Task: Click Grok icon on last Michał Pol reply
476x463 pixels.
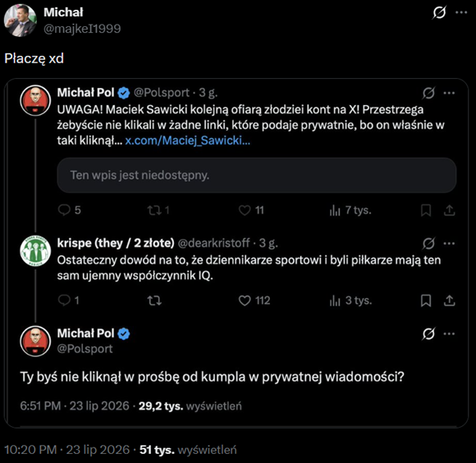Action: point(428,333)
